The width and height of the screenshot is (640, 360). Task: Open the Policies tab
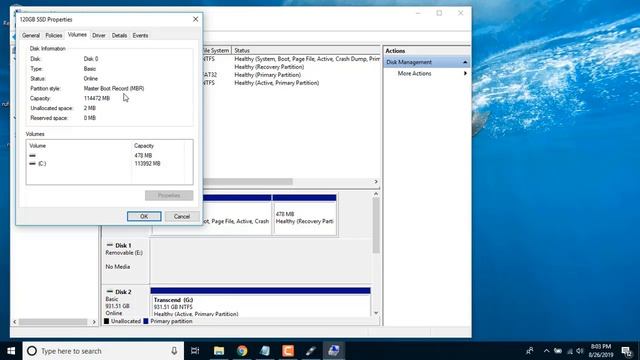tap(53, 36)
